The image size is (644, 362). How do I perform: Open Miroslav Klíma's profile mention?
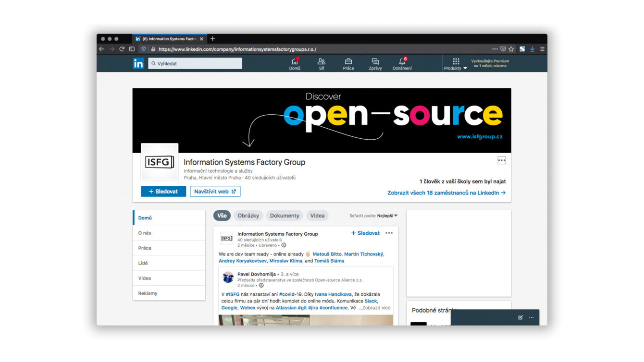(285, 261)
